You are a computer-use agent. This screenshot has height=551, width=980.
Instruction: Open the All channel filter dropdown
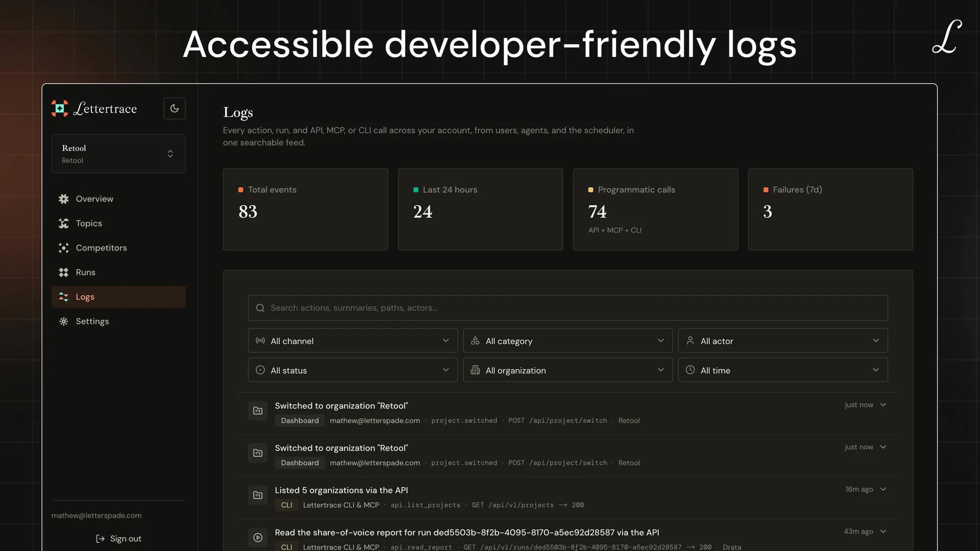pos(353,341)
